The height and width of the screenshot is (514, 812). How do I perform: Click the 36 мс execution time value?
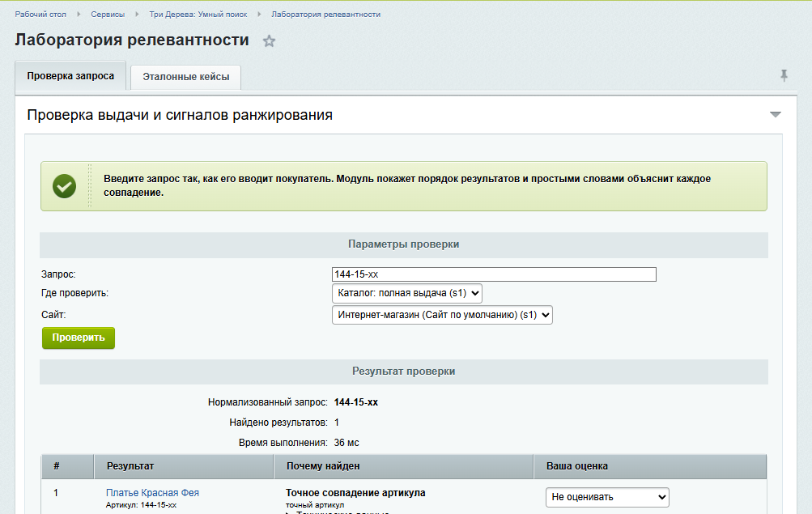[x=346, y=443]
